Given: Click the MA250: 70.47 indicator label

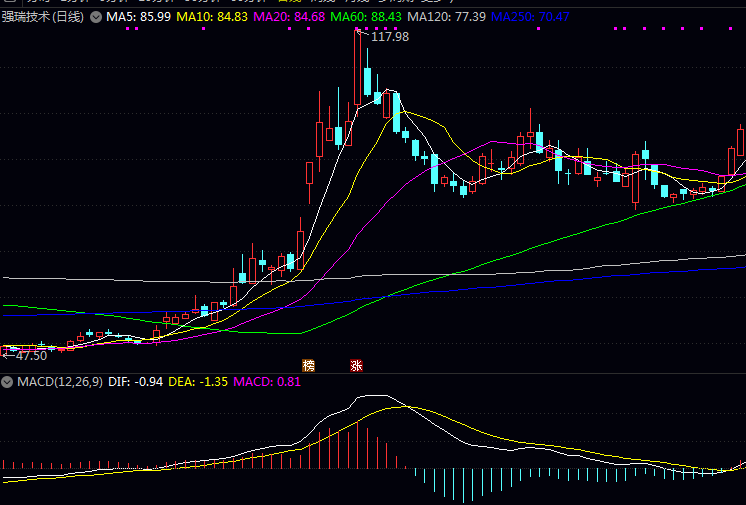Looking at the screenshot, I should pos(530,17).
